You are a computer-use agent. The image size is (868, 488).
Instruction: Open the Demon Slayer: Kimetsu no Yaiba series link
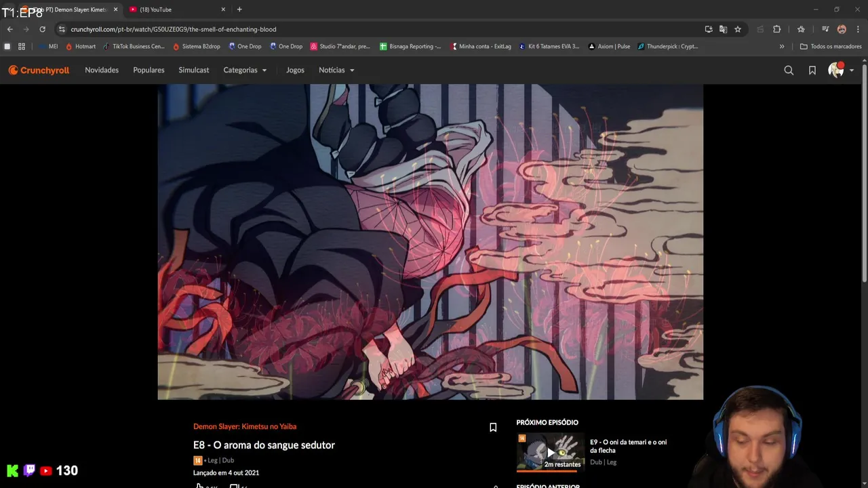(245, 426)
